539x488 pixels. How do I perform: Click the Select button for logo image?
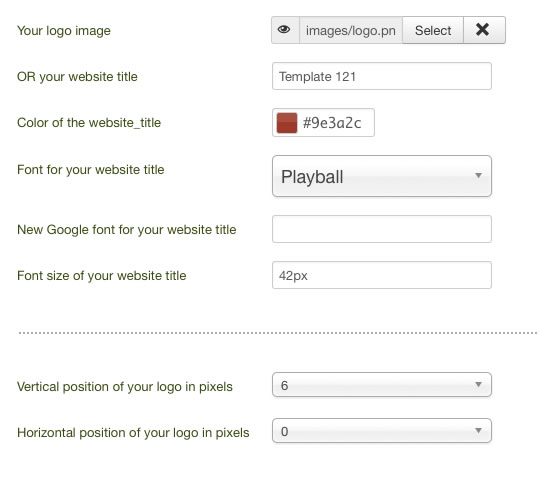coord(433,30)
